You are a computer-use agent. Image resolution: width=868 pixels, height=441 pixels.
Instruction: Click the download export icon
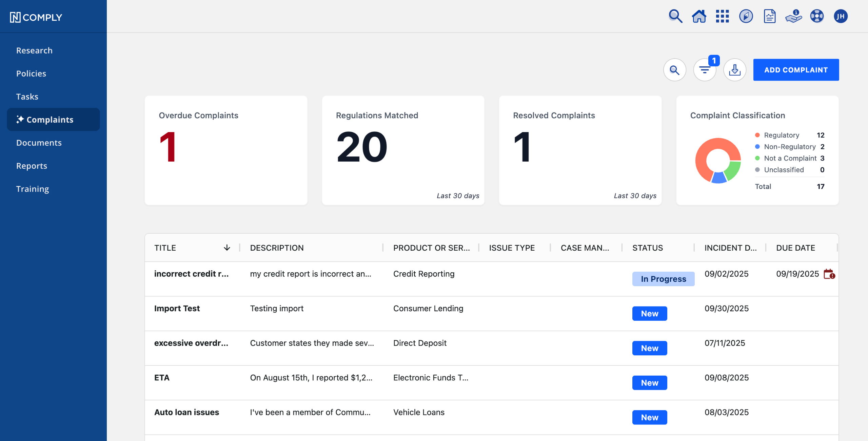coord(735,70)
